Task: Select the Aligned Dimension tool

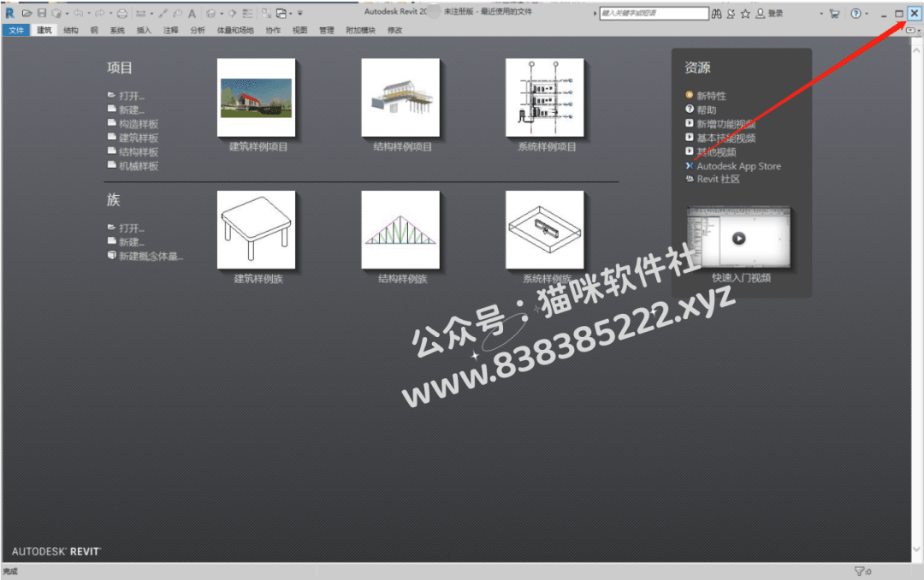Action: pos(163,13)
